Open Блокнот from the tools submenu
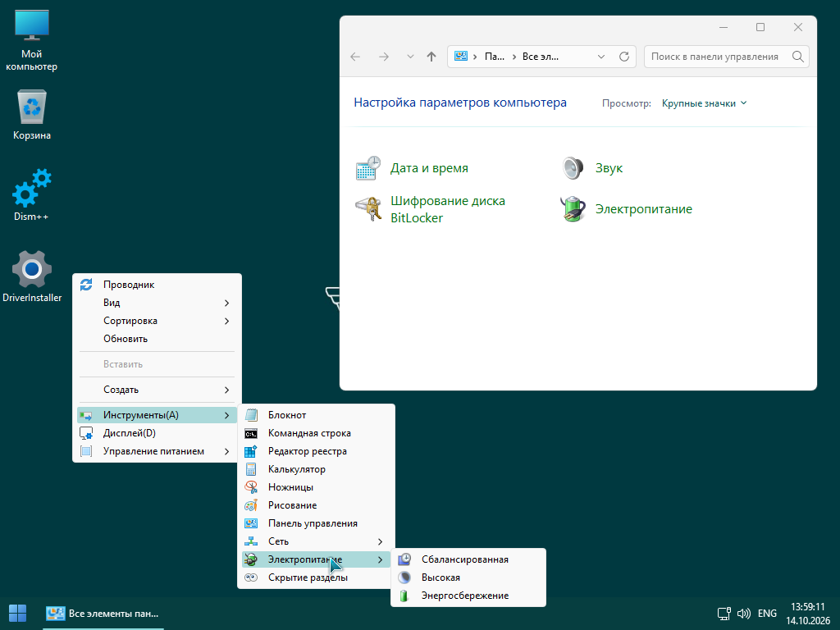The image size is (840, 630). pos(316,415)
